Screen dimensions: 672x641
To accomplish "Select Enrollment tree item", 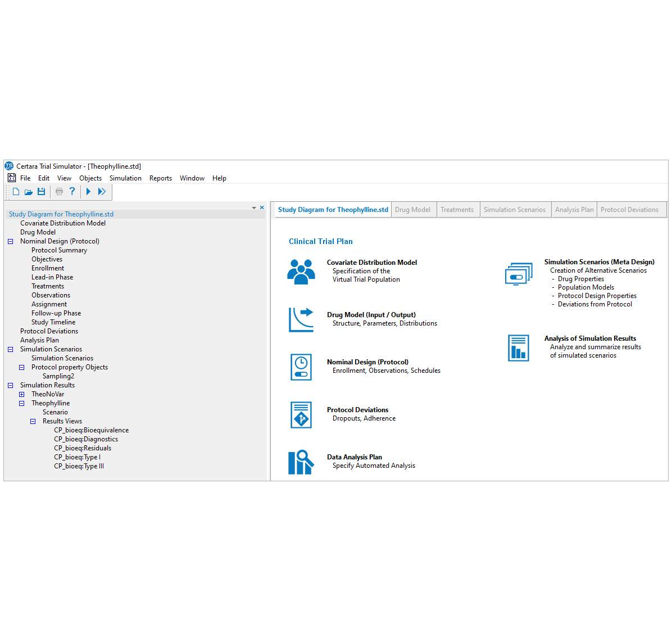I will click(48, 268).
